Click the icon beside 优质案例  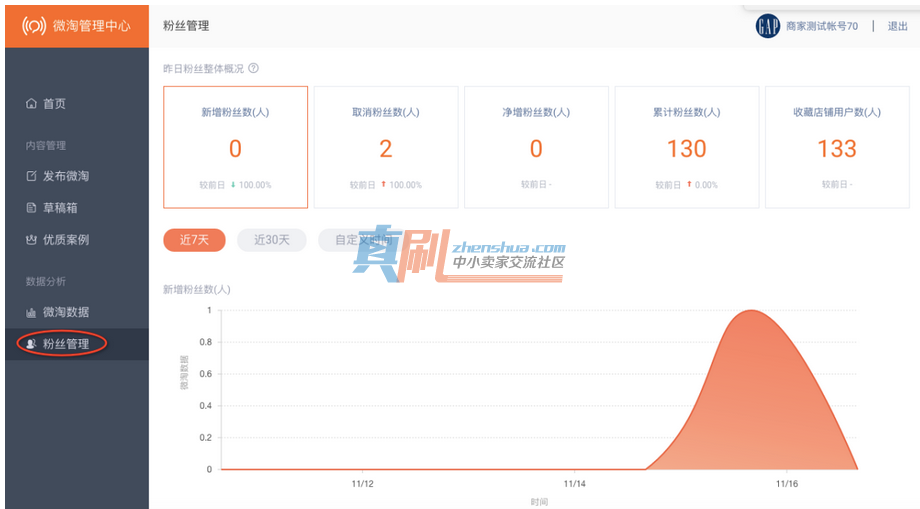tap(31, 240)
